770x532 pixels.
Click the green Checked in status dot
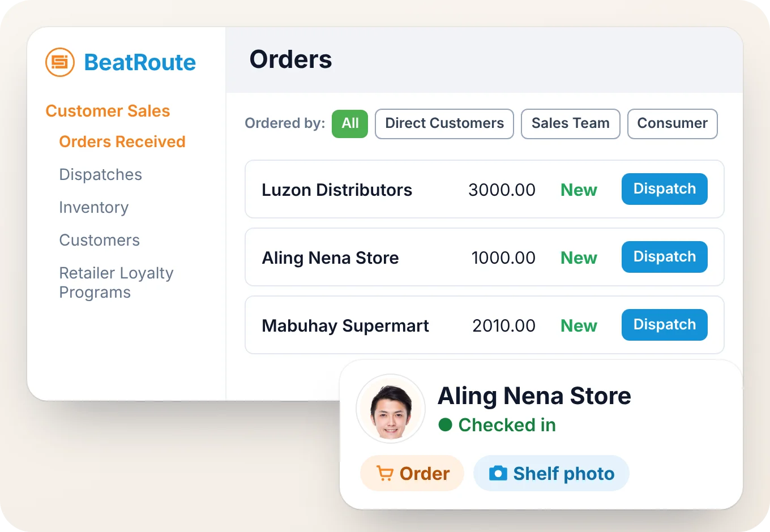[x=446, y=424]
